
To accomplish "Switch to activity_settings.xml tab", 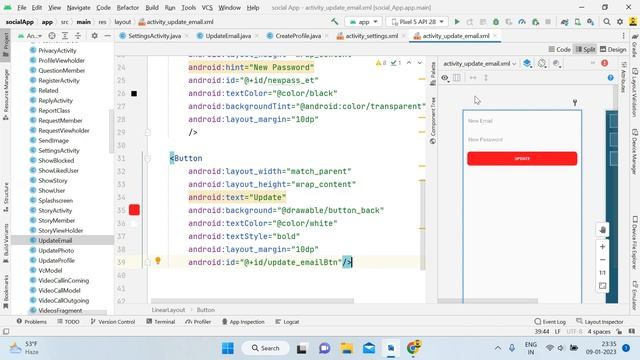I will 371,36.
